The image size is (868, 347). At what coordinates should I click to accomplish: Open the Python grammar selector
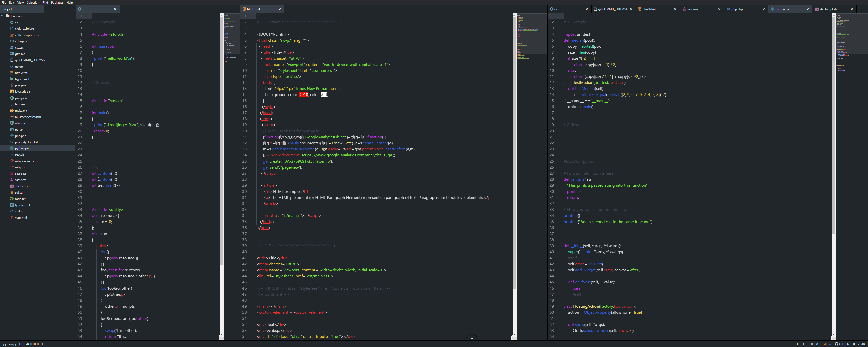click(826, 344)
